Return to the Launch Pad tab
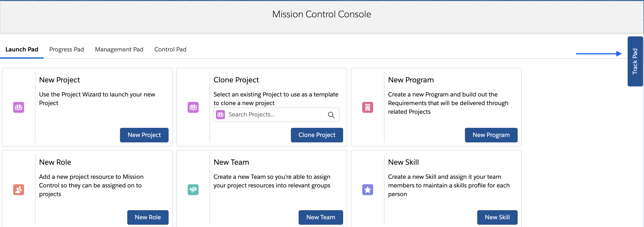 click(22, 49)
